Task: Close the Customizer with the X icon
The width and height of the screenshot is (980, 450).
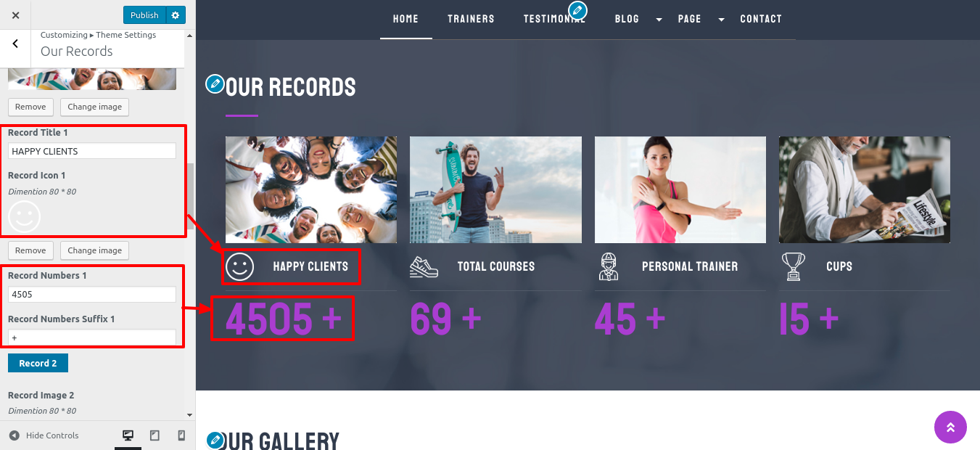Action: pyautogui.click(x=16, y=15)
